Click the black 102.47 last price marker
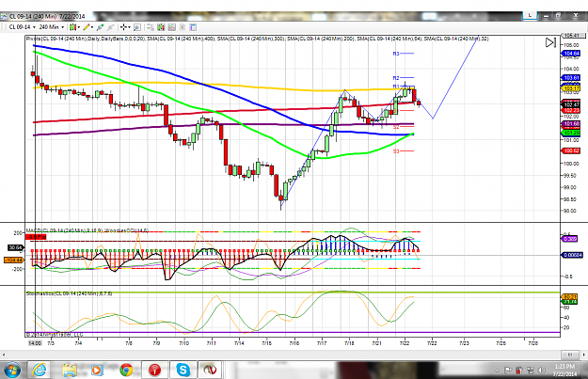Screen dimensions: 588x379 [x=571, y=104]
